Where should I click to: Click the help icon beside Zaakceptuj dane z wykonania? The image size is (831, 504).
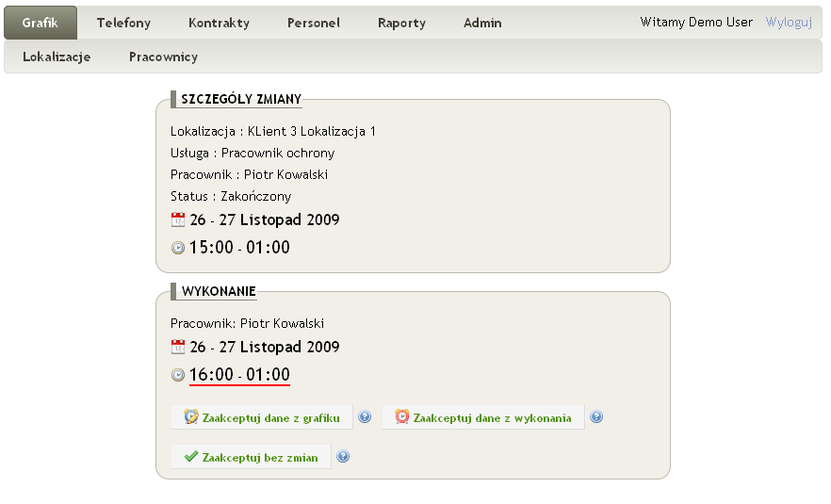click(x=596, y=417)
